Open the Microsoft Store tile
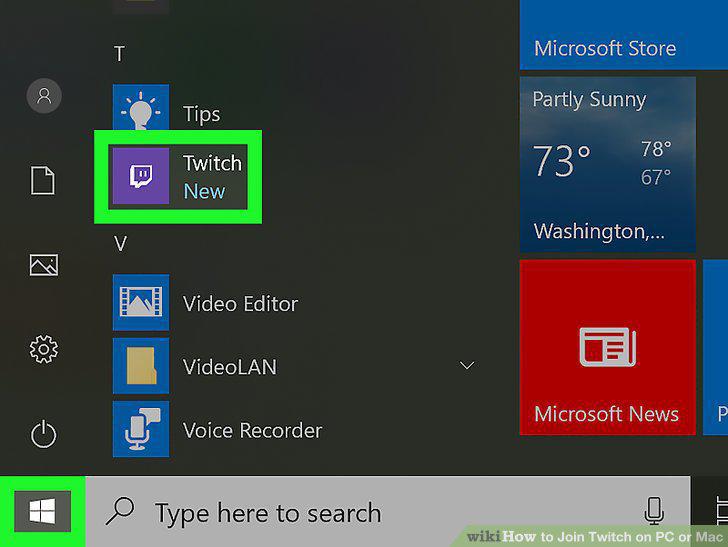The image size is (728, 547). click(624, 35)
